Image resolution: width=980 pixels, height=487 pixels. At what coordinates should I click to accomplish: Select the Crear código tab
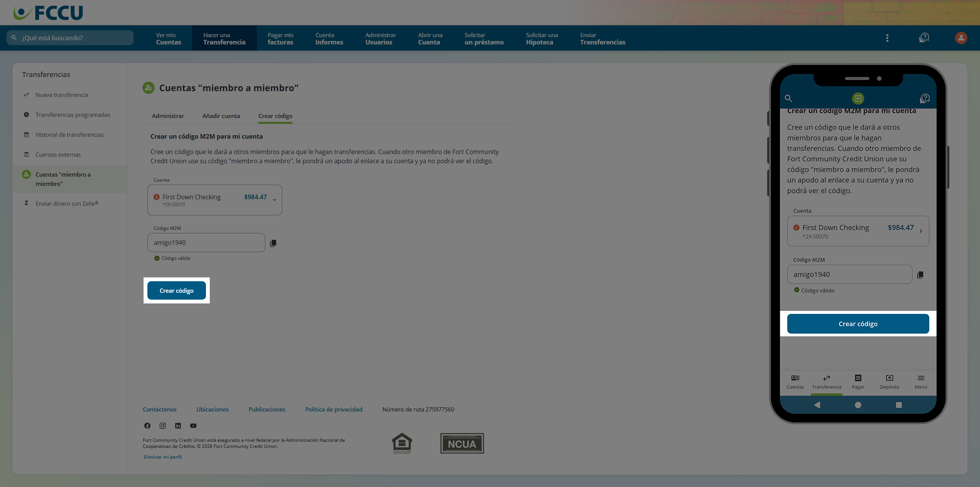tap(275, 116)
